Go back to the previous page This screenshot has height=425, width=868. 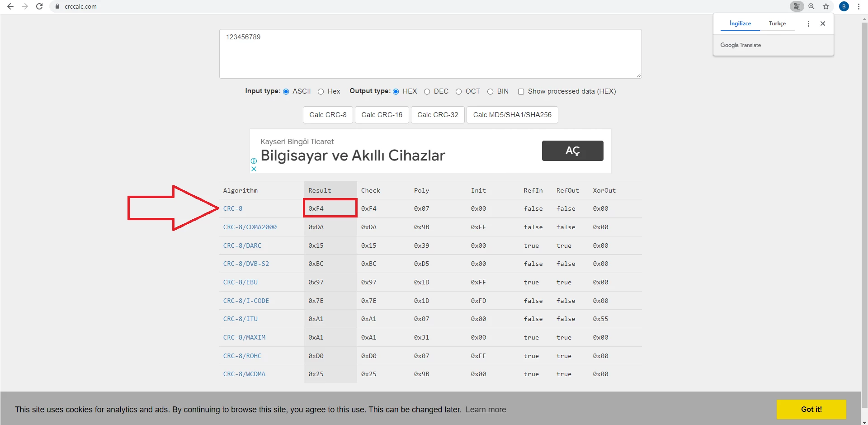pyautogui.click(x=10, y=6)
